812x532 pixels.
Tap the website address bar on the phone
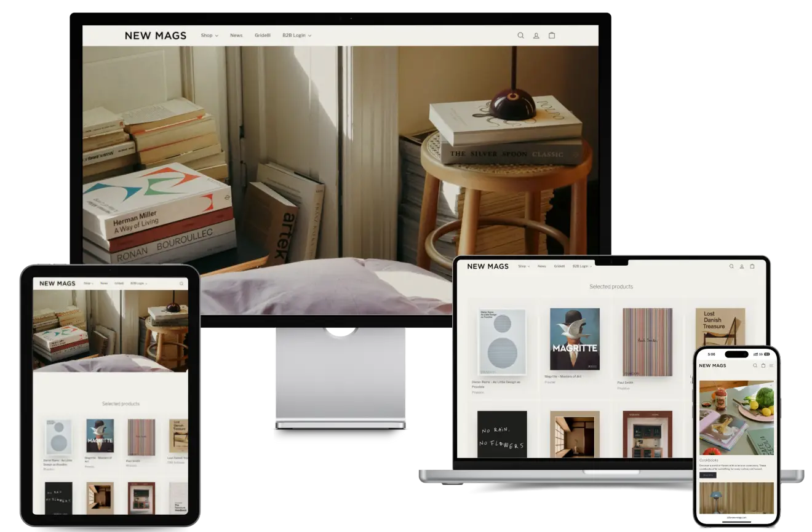[x=736, y=518]
